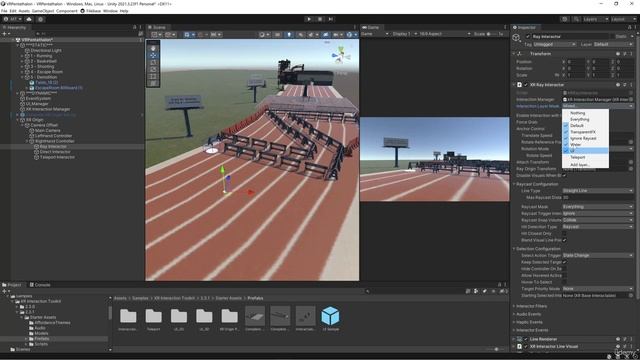Uncheck the Default layer in the mask list
The height and width of the screenshot is (360, 640).
click(x=585, y=126)
